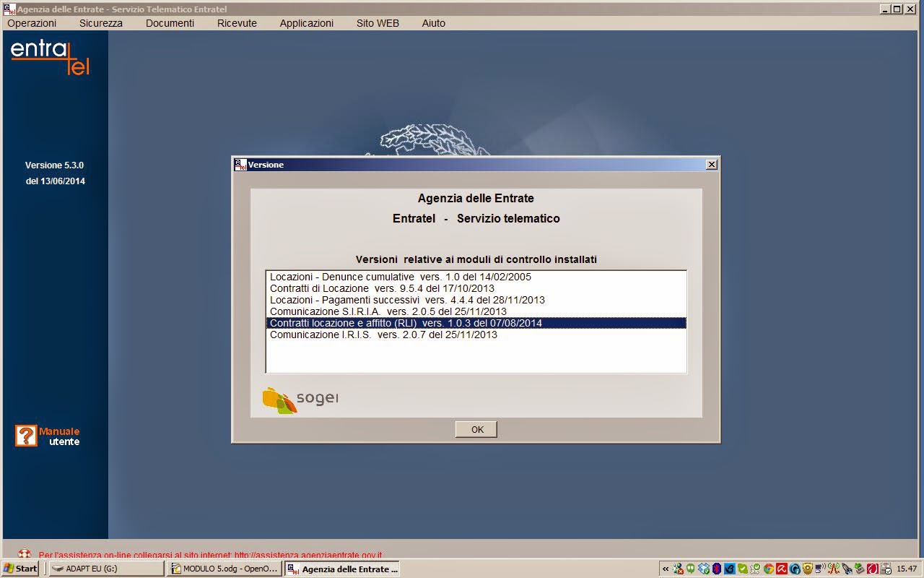The height and width of the screenshot is (578, 924).
Task: Open the Ricevute menu
Action: point(237,23)
